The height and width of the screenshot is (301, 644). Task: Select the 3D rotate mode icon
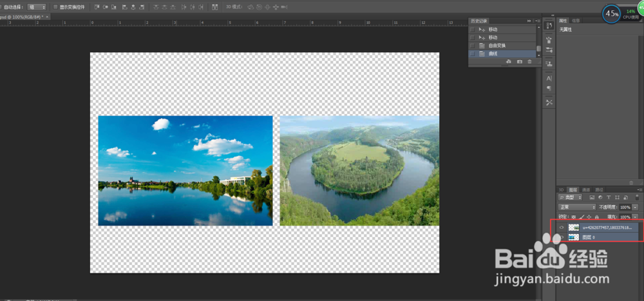pos(250,7)
